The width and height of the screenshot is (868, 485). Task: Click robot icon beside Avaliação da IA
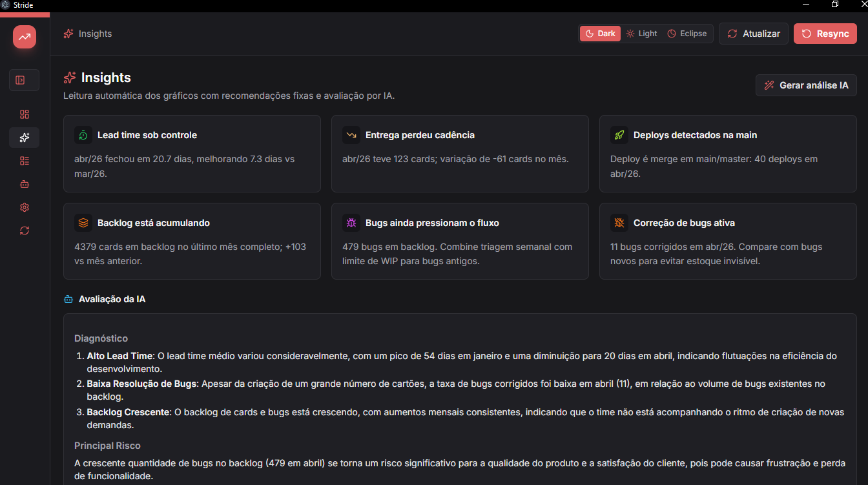coord(68,300)
